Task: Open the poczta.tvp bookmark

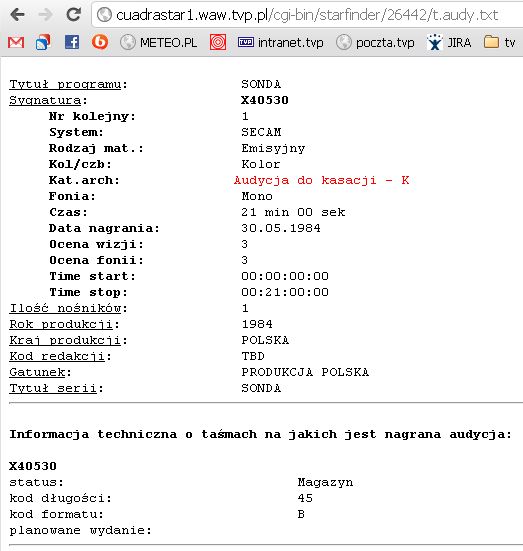Action: point(375,43)
